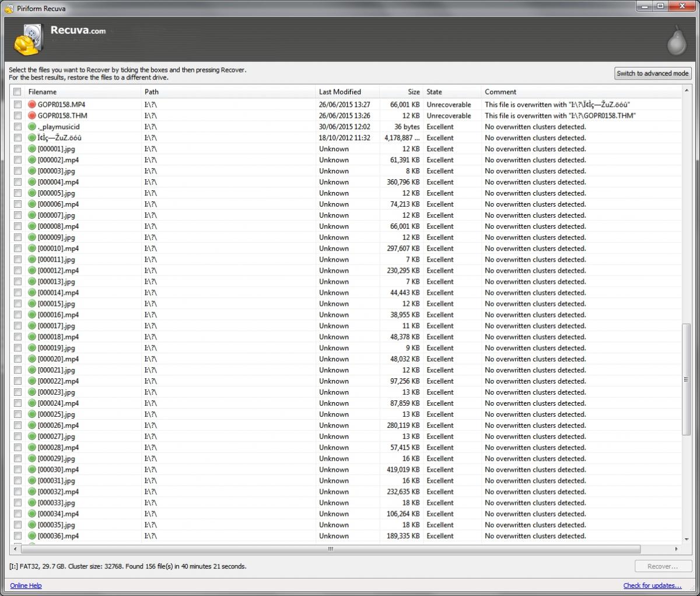700x596 pixels.
Task: Tick the checkbox for [000036].mp4
Action: (x=17, y=536)
